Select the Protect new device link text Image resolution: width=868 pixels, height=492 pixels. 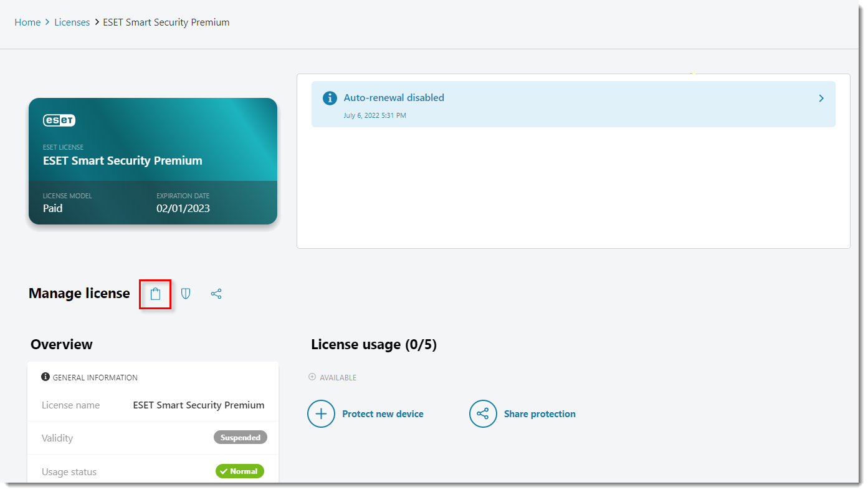click(x=383, y=414)
